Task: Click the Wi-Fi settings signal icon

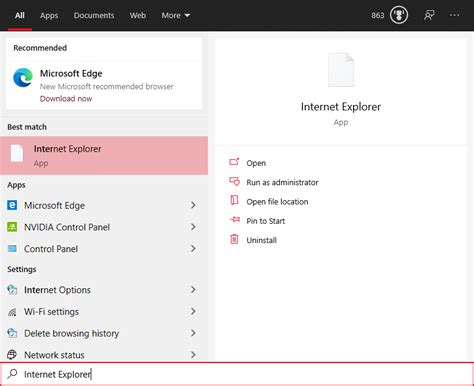Action: (12, 312)
